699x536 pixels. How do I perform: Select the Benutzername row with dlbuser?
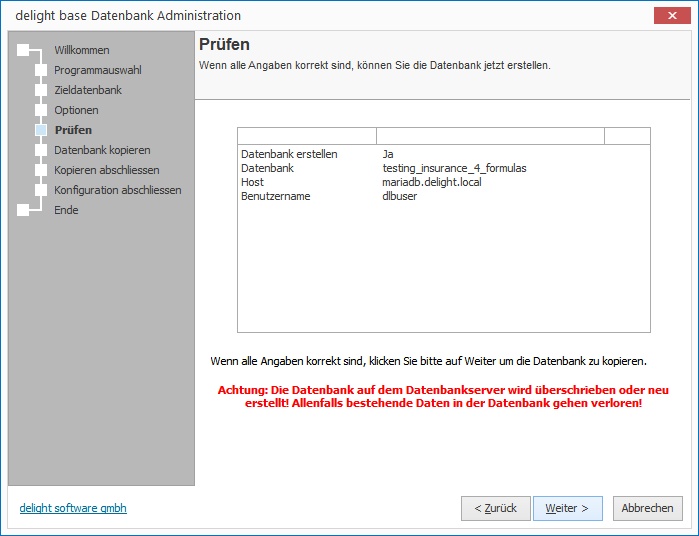click(x=399, y=196)
